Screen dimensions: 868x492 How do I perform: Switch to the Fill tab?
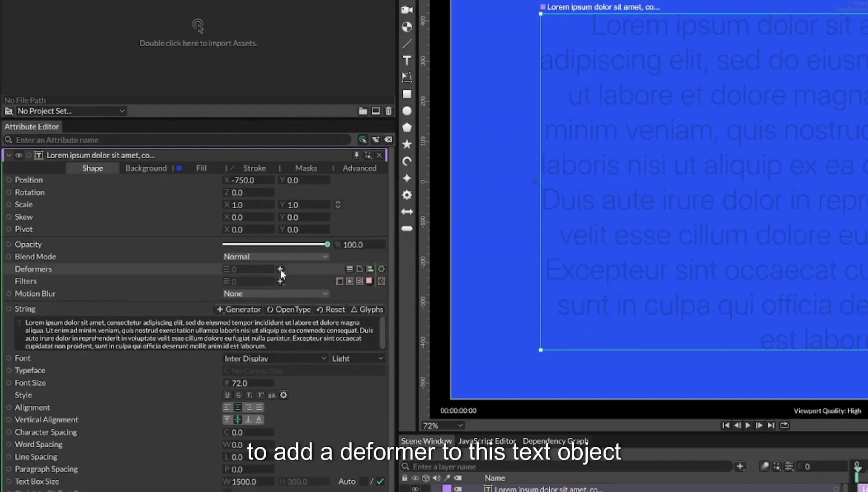[201, 168]
